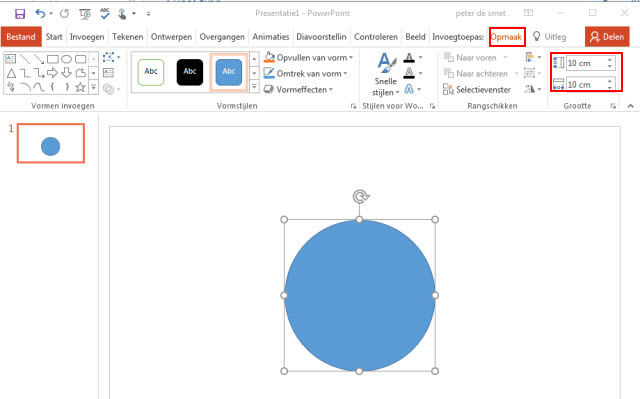The image size is (640, 399).
Task: Select the 5-point star shape
Action: [80, 87]
